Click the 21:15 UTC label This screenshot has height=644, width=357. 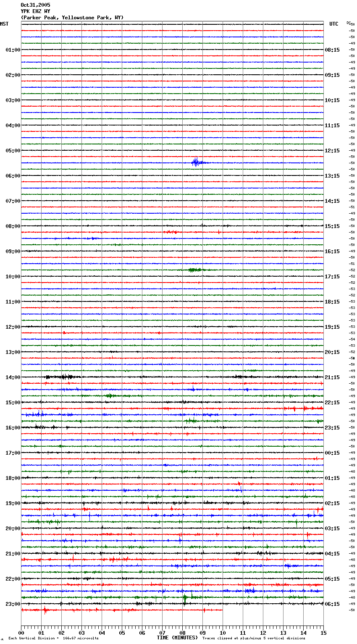332,377
